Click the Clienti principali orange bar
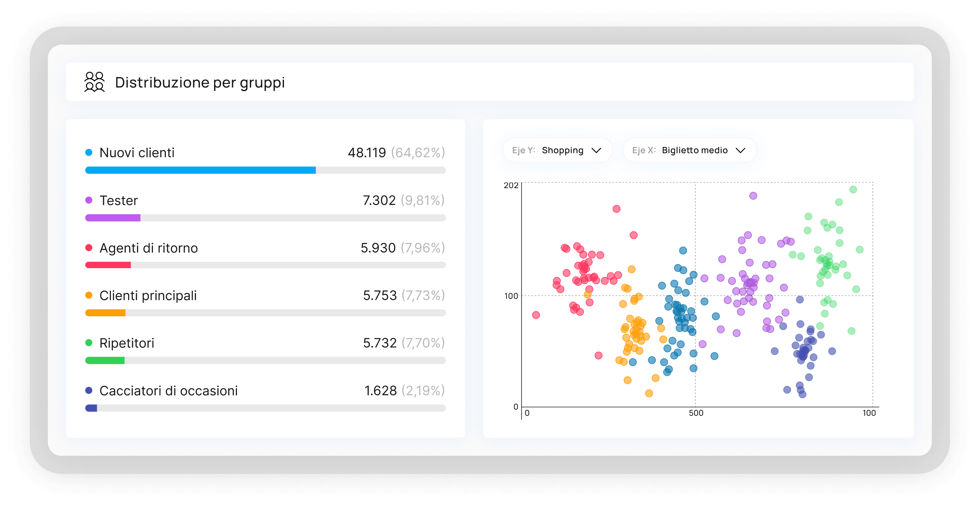980x507 pixels. (105, 313)
